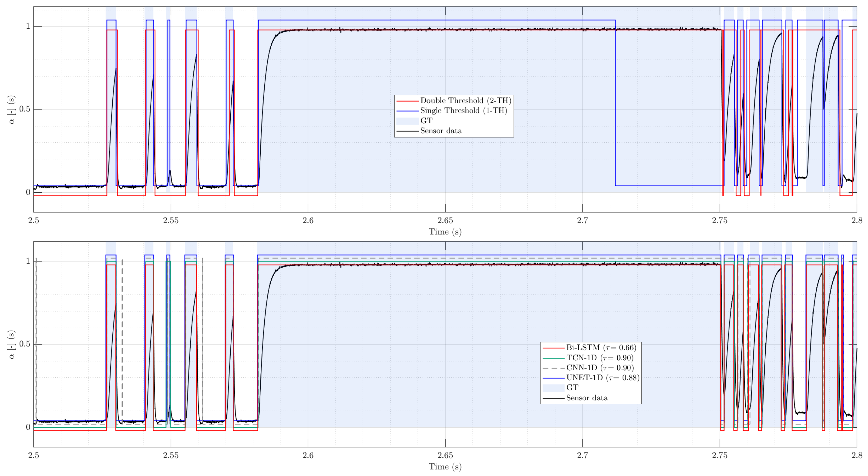Click the GT shaded swatch in top legend
The image size is (868, 476).
(x=407, y=121)
